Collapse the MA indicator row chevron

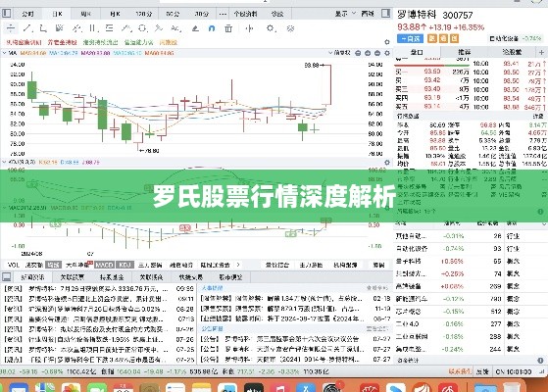(x=5, y=53)
